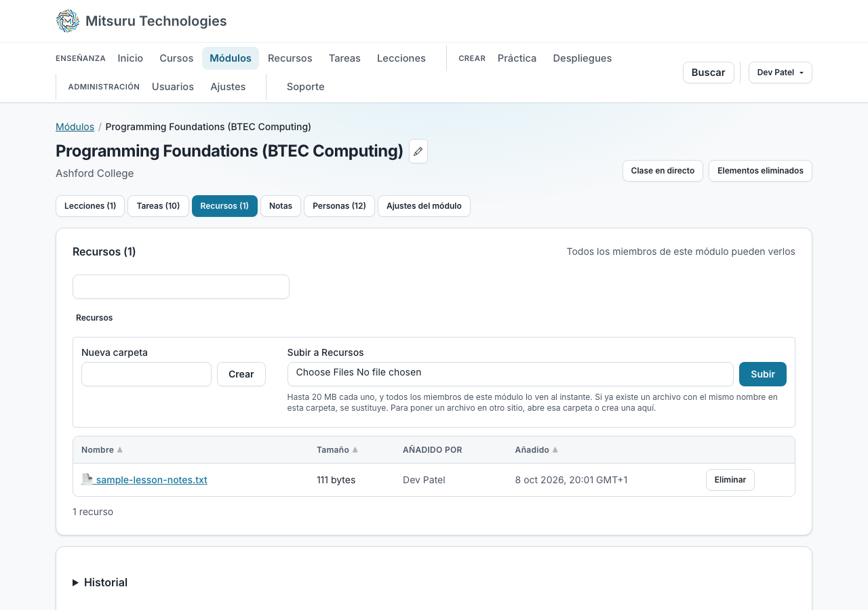Click the file icon for sample-lesson-notes.txt
The image size is (868, 610).
click(x=87, y=479)
